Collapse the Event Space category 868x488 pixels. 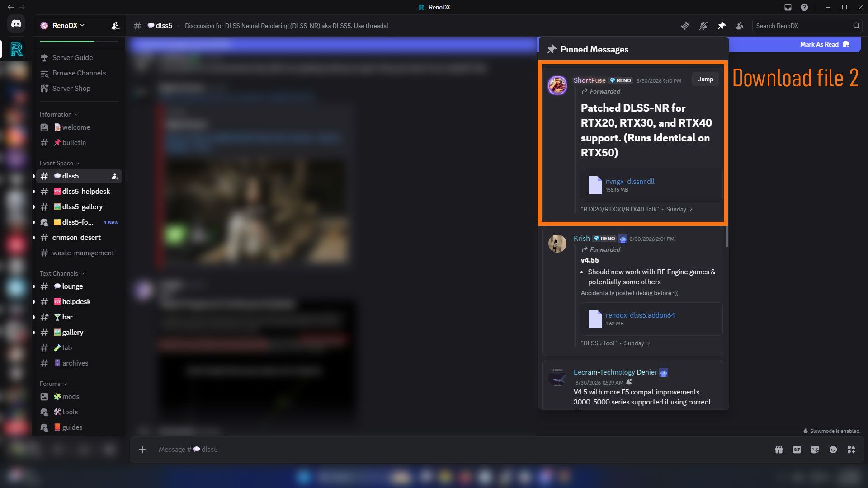pos(59,163)
